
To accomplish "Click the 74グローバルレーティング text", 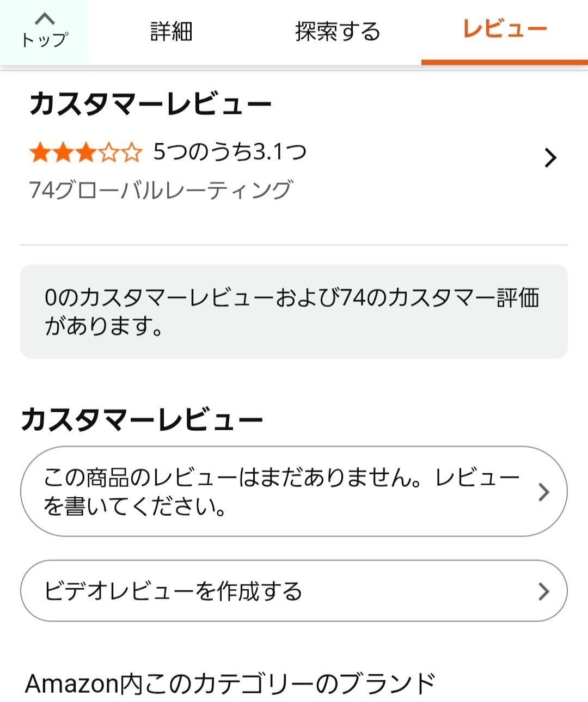I will click(x=161, y=190).
